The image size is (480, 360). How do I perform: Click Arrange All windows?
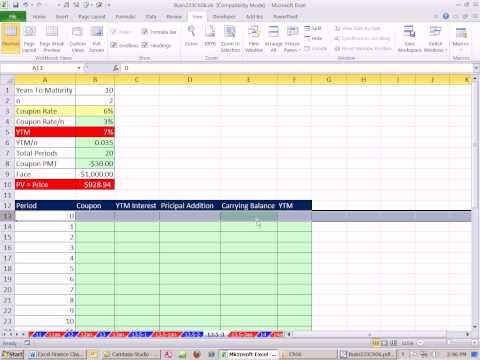(273, 38)
